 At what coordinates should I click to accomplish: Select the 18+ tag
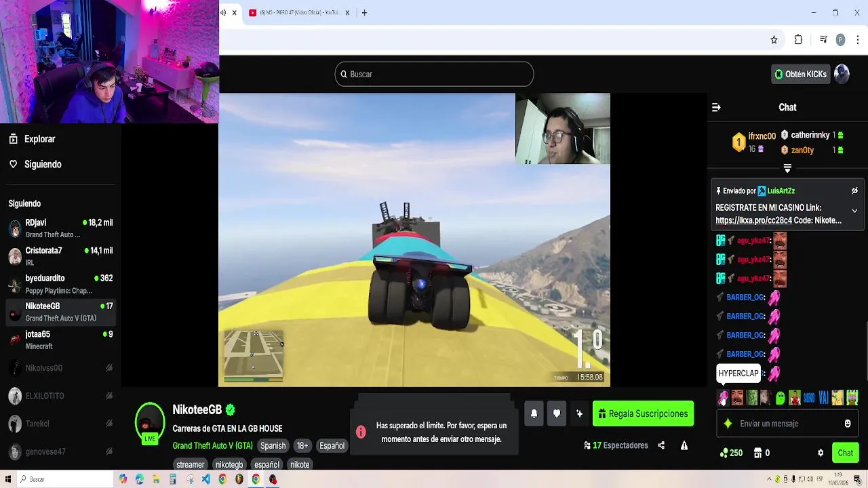click(302, 445)
